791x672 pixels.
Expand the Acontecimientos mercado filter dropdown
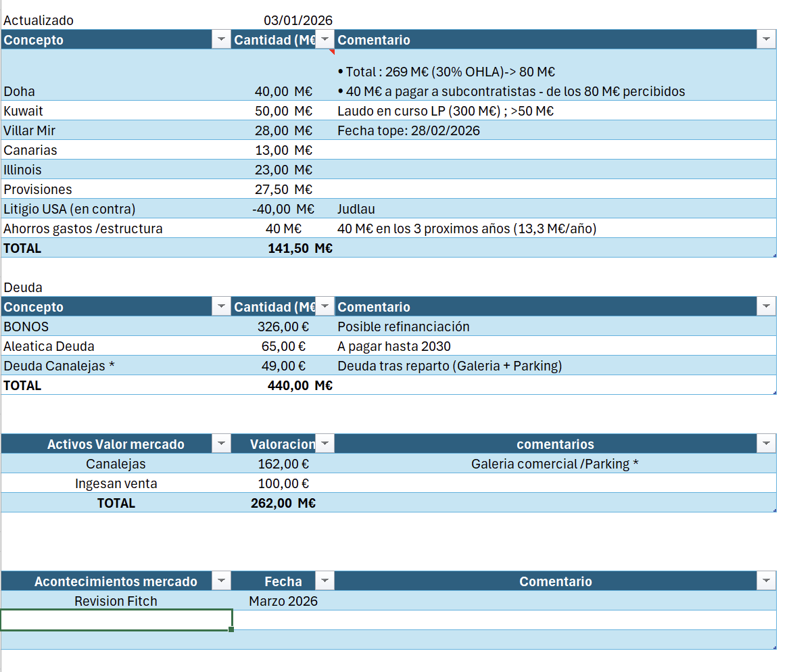(221, 581)
